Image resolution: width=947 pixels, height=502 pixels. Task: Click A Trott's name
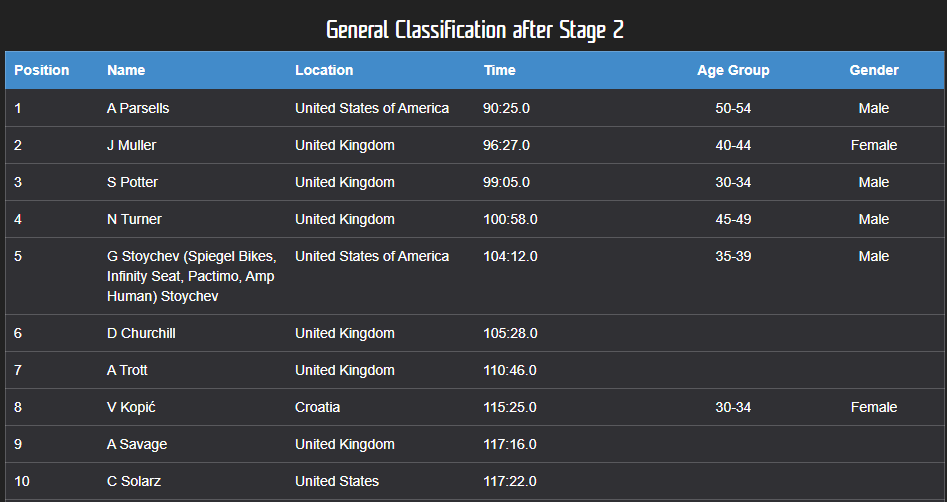click(x=127, y=370)
